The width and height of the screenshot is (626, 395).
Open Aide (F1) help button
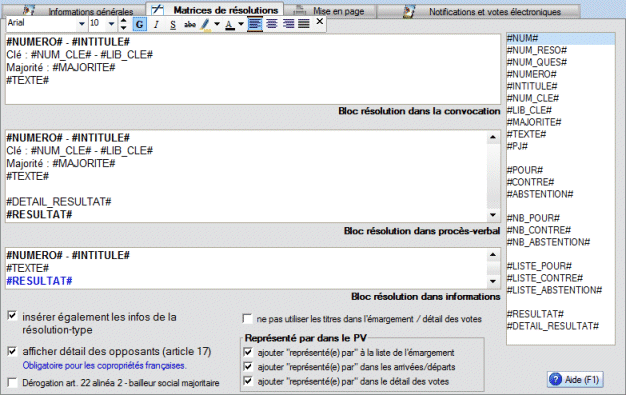tap(575, 379)
